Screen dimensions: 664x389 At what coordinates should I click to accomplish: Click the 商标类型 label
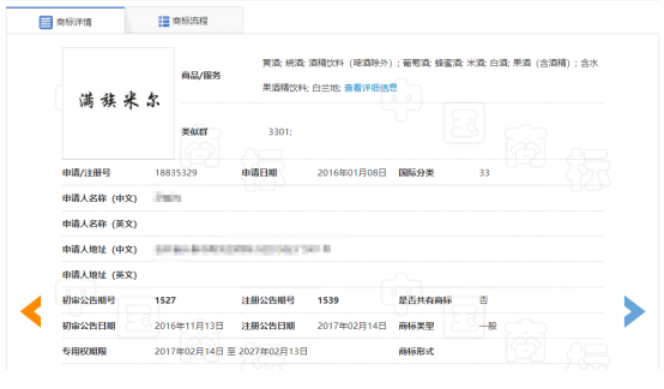[x=416, y=326]
